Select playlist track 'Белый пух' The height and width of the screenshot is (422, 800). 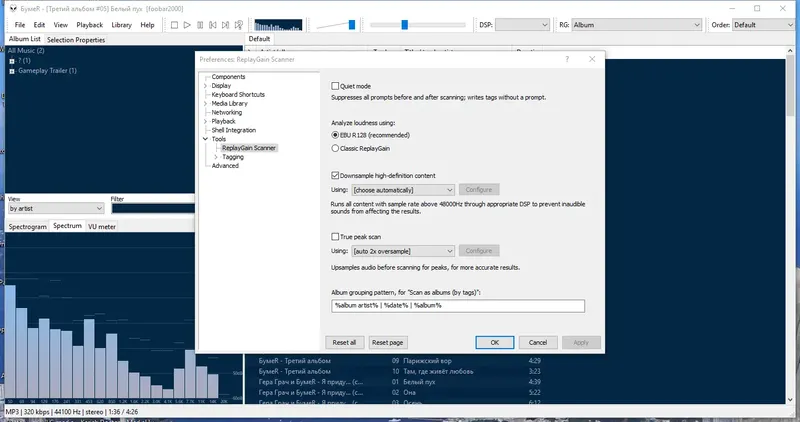point(418,382)
